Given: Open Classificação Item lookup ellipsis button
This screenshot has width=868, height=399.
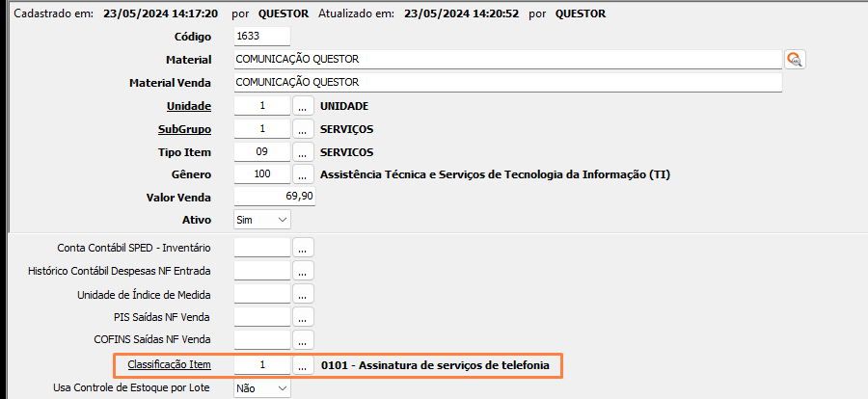Looking at the screenshot, I should tap(303, 365).
